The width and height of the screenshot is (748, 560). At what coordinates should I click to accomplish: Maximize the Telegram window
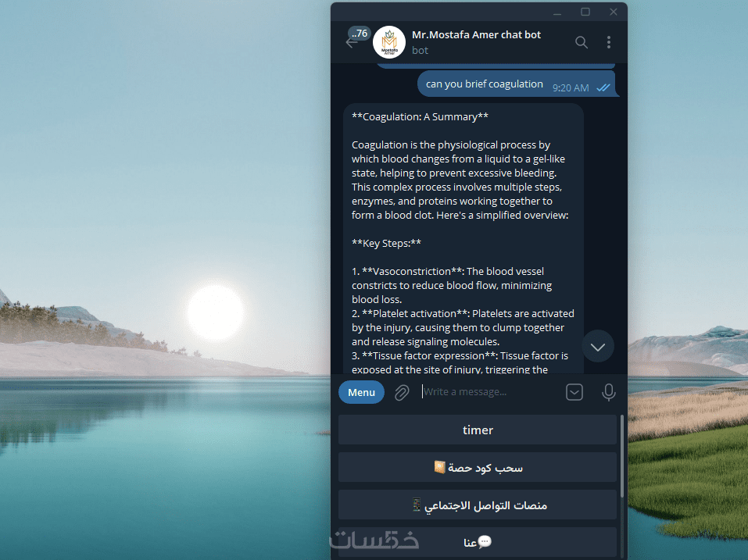585,12
